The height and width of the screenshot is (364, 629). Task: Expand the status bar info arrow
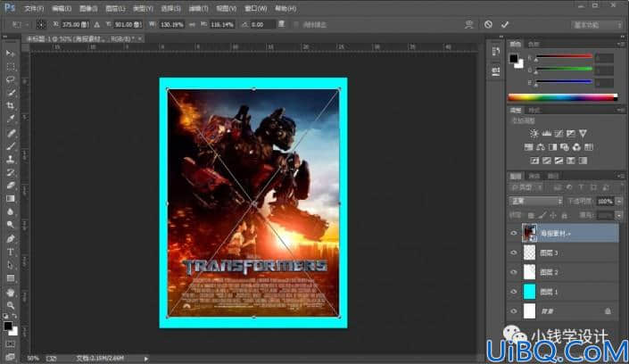pos(146,359)
